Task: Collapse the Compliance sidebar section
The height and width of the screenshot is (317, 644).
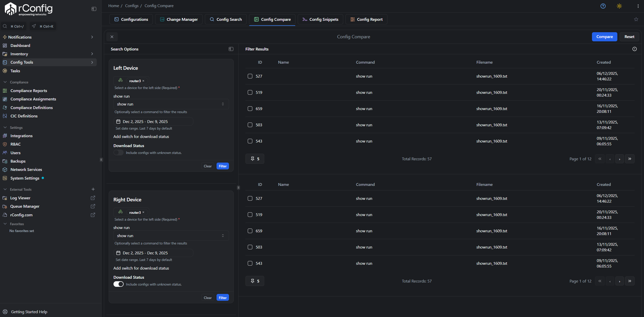Action: coord(5,82)
